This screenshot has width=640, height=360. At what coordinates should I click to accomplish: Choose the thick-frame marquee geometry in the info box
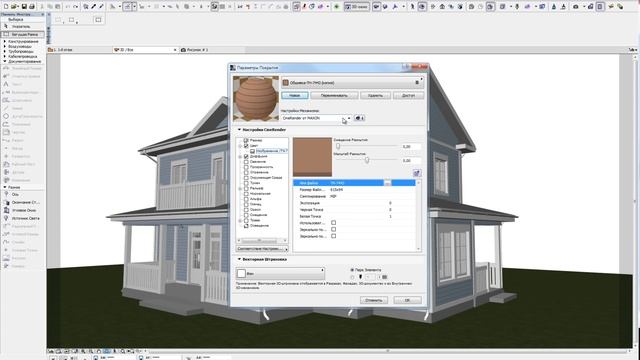coord(98,20)
